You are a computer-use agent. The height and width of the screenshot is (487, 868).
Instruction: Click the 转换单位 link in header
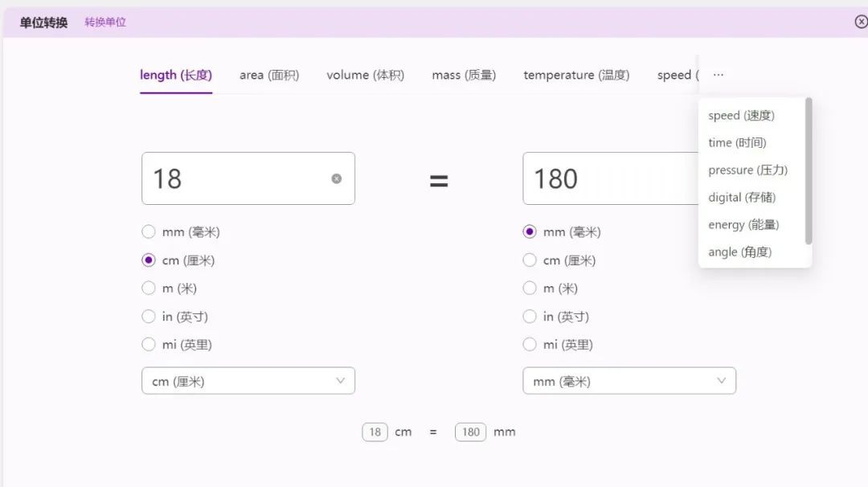pos(105,23)
